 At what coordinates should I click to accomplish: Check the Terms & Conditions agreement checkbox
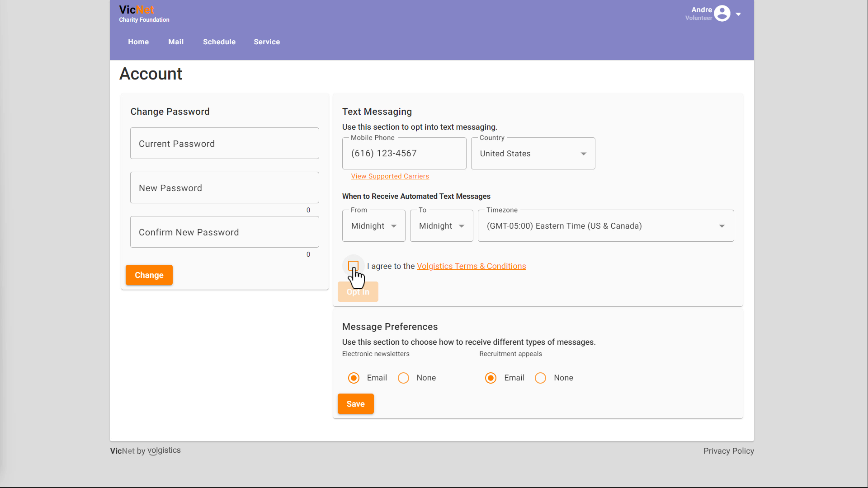354,266
